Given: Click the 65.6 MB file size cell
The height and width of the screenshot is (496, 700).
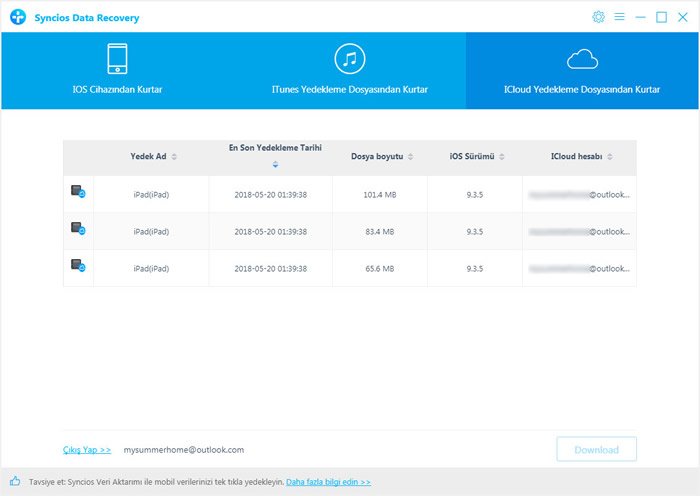Looking at the screenshot, I should pos(379,269).
